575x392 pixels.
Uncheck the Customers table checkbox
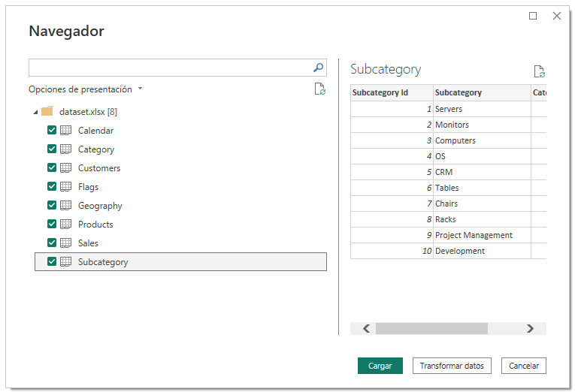coord(52,168)
